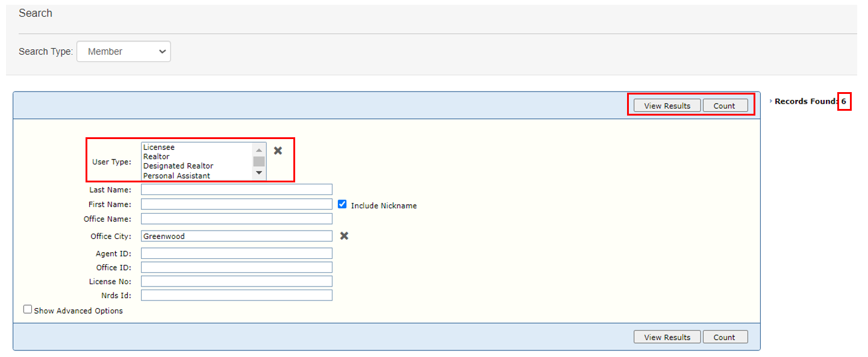Expand the Records Found arrow
The height and width of the screenshot is (357, 868).
click(x=771, y=101)
